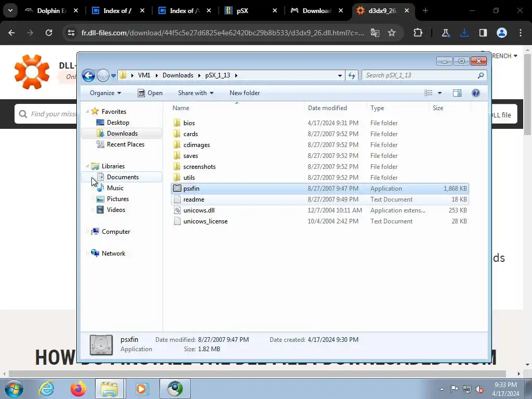The height and width of the screenshot is (399, 532).
Task: Toggle the preview pane icon
Action: [457, 93]
